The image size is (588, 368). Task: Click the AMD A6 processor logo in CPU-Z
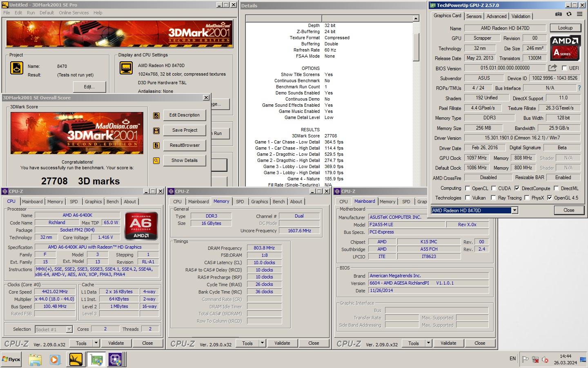pos(141,226)
